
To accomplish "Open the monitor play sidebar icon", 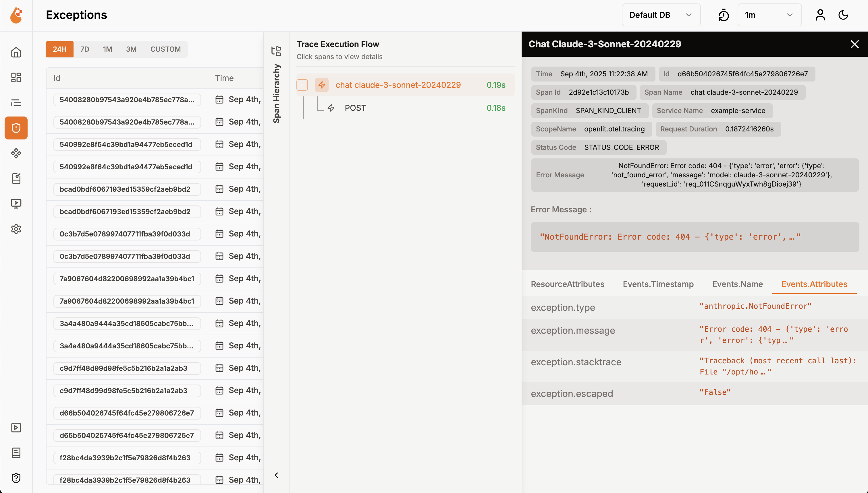I will point(16,203).
